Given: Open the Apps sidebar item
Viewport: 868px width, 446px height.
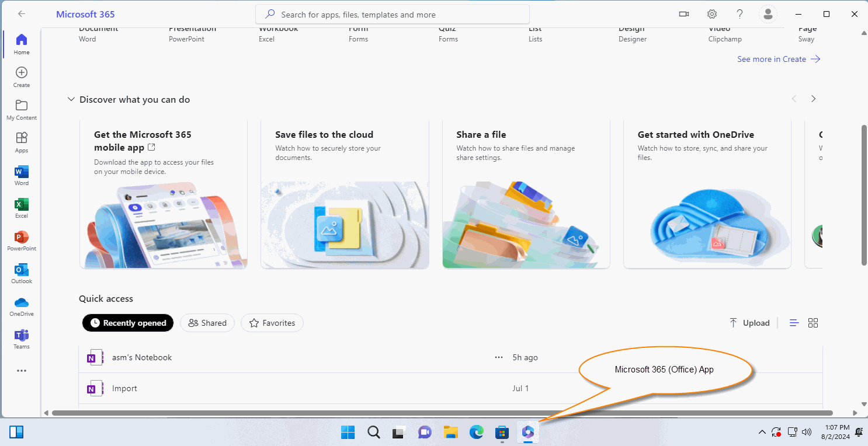Looking at the screenshot, I should (22, 142).
